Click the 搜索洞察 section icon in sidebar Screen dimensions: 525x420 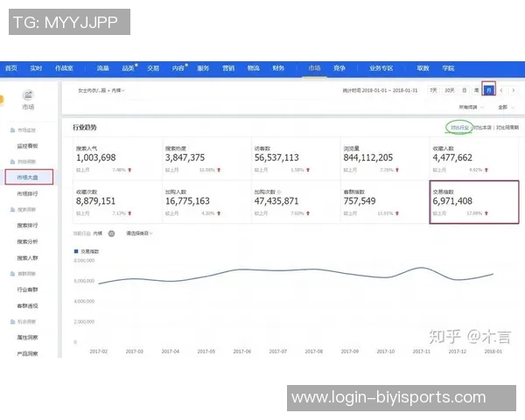10,210
